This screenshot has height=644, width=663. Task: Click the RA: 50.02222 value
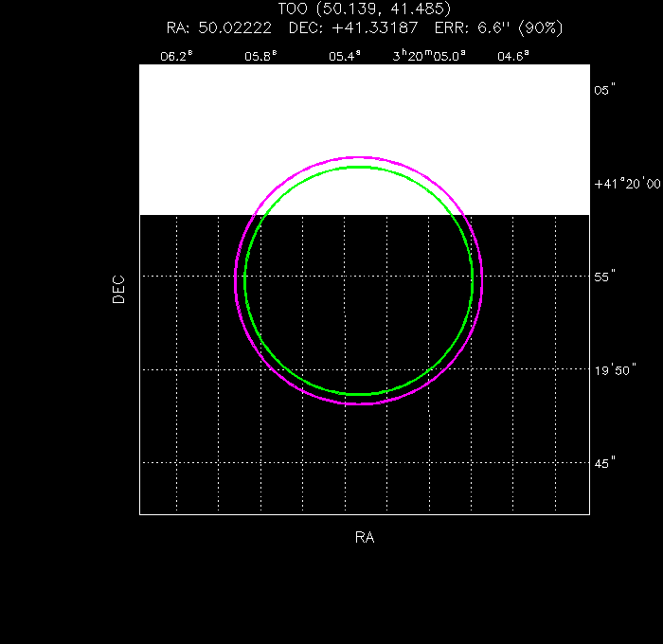[219, 27]
